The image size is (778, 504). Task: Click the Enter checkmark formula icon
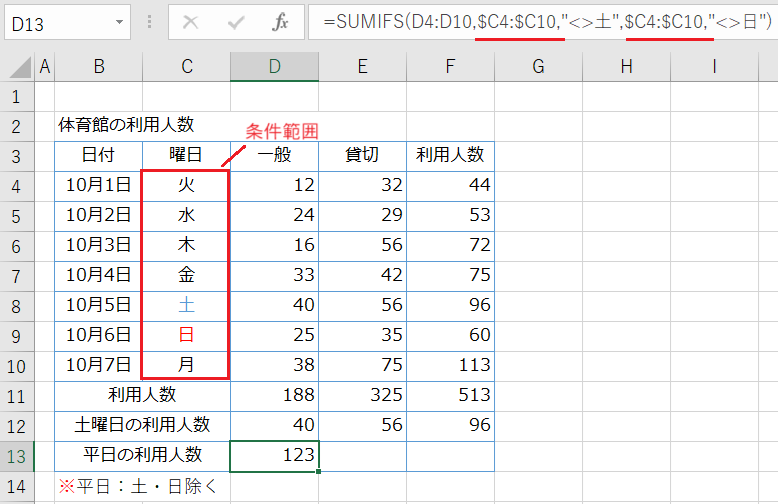[236, 22]
